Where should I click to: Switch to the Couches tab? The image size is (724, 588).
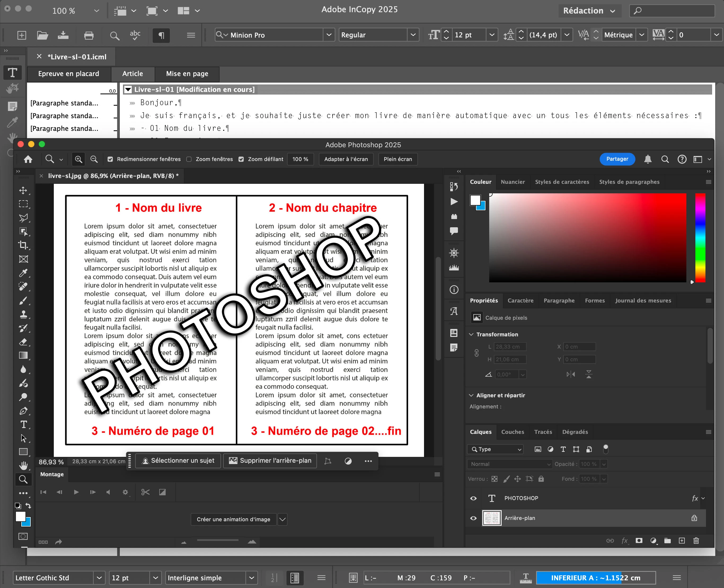(513, 432)
